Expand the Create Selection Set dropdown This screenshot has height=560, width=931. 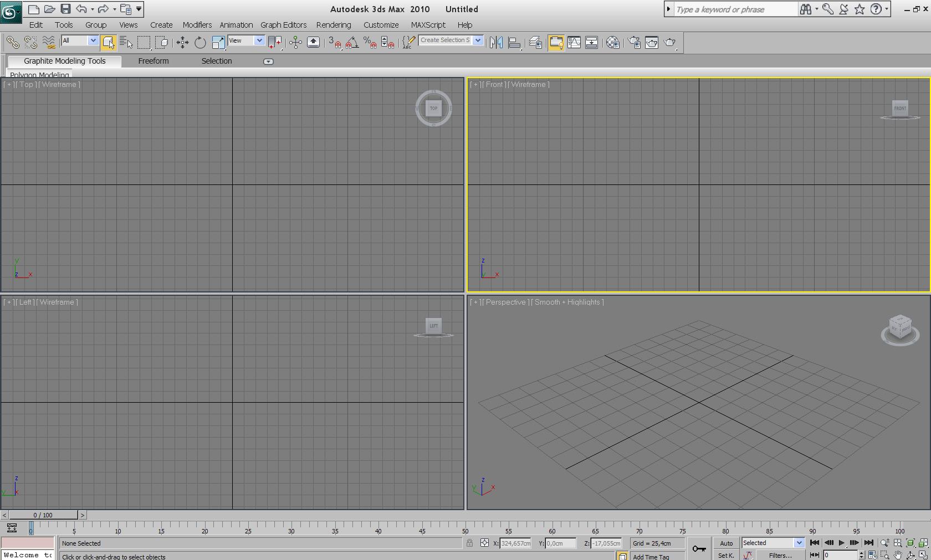point(478,40)
